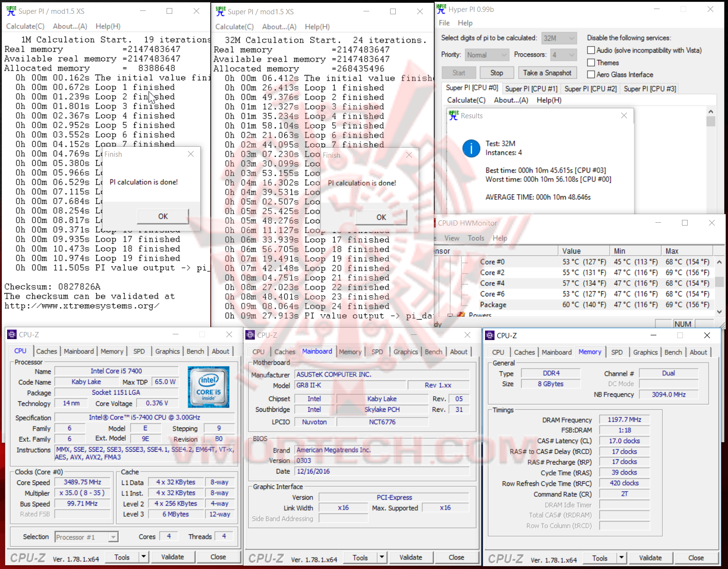Open the Priority dropdown set to Normal
This screenshot has height=569, width=728.
coord(487,55)
